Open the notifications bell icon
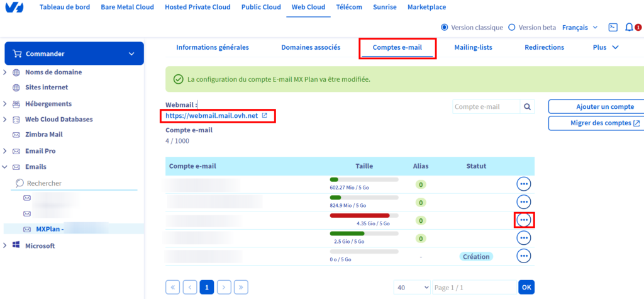The image size is (644, 299). coord(629,28)
